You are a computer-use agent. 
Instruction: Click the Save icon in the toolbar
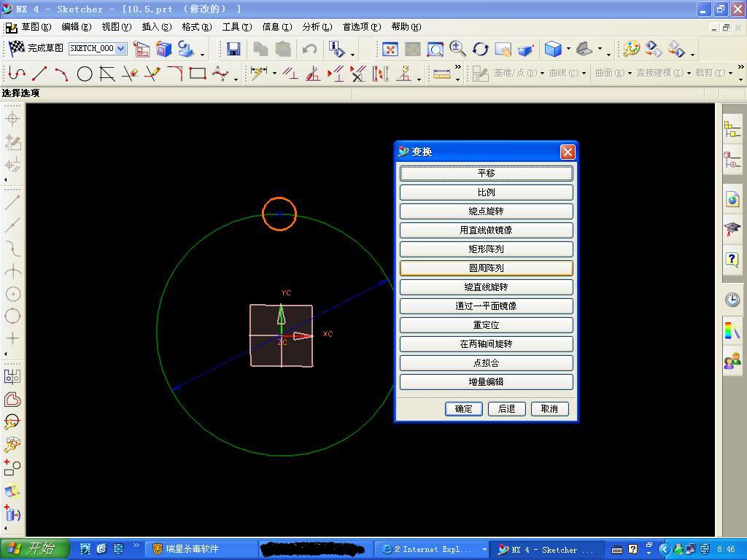click(233, 49)
